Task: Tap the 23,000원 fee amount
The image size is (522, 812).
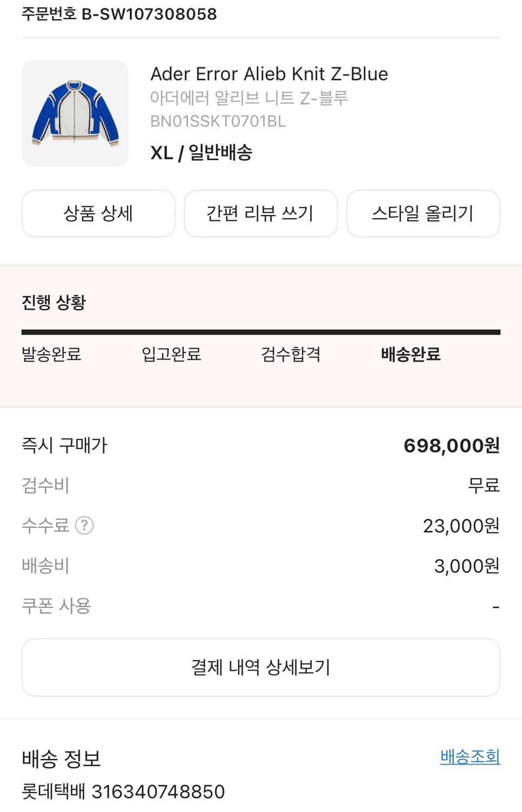Action: [x=461, y=526]
